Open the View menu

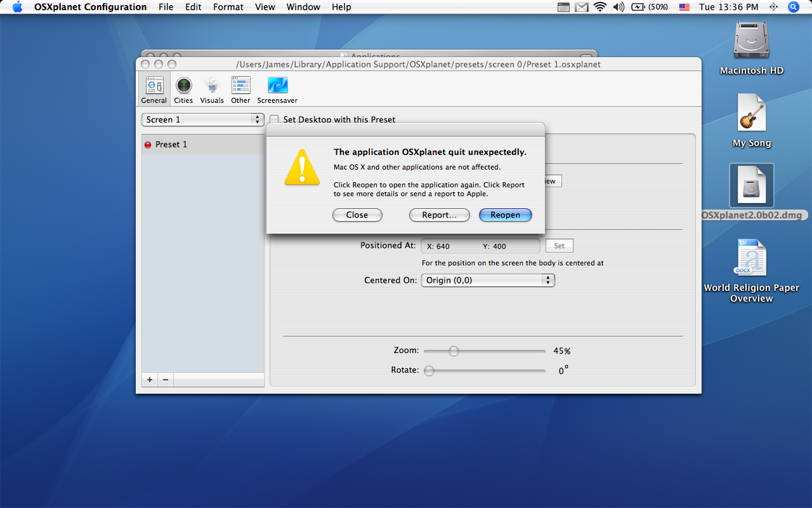tap(265, 7)
